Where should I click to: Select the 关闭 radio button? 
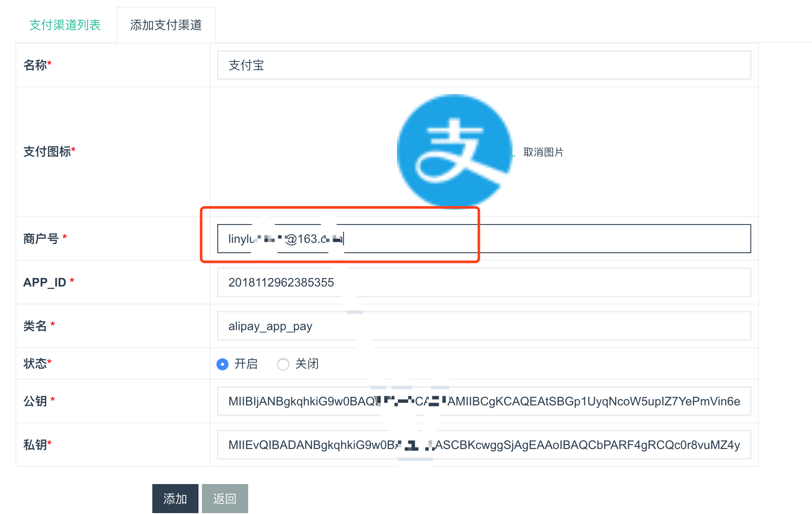pos(283,364)
